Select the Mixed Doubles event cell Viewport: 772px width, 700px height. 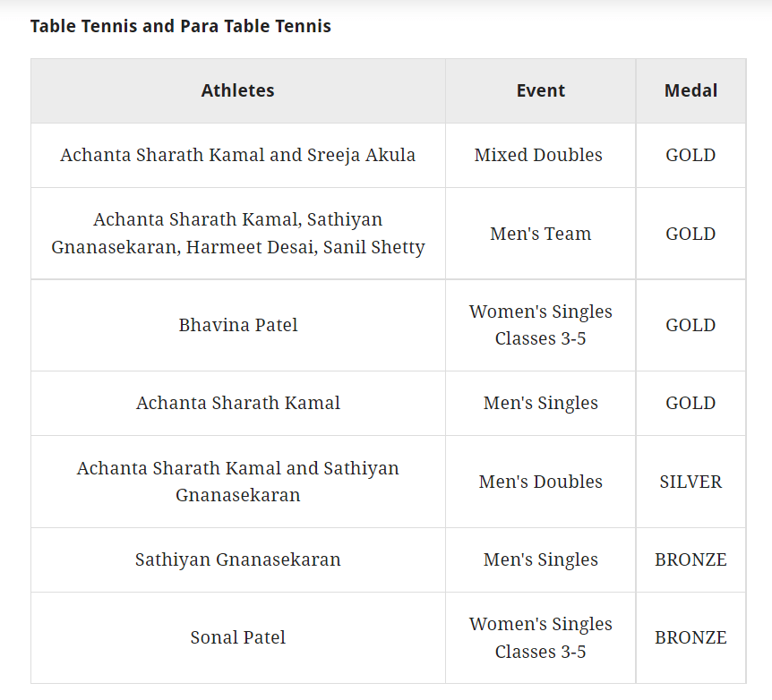coord(538,155)
